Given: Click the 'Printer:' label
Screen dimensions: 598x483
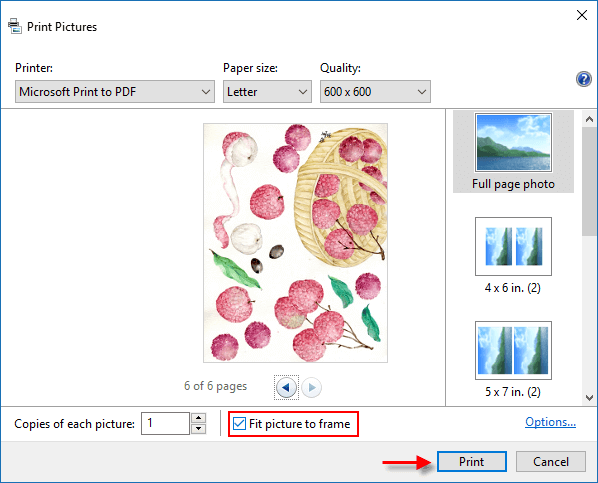Looking at the screenshot, I should [x=34, y=68].
